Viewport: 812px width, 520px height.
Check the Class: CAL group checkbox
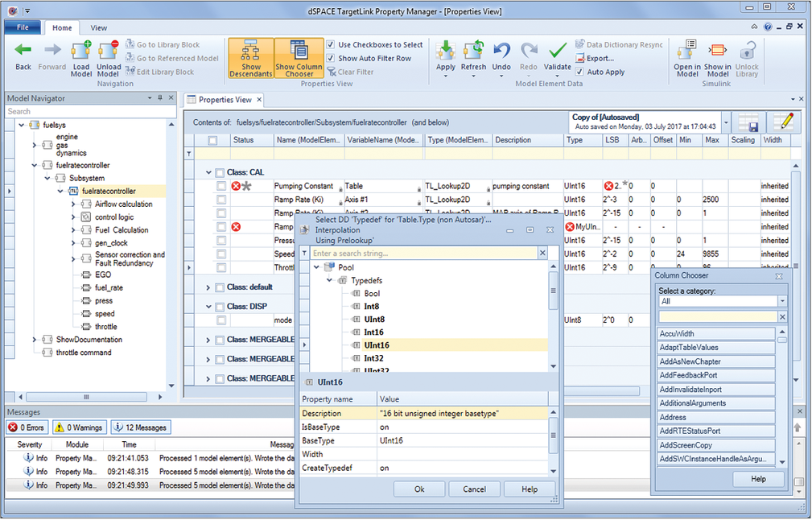pos(220,172)
